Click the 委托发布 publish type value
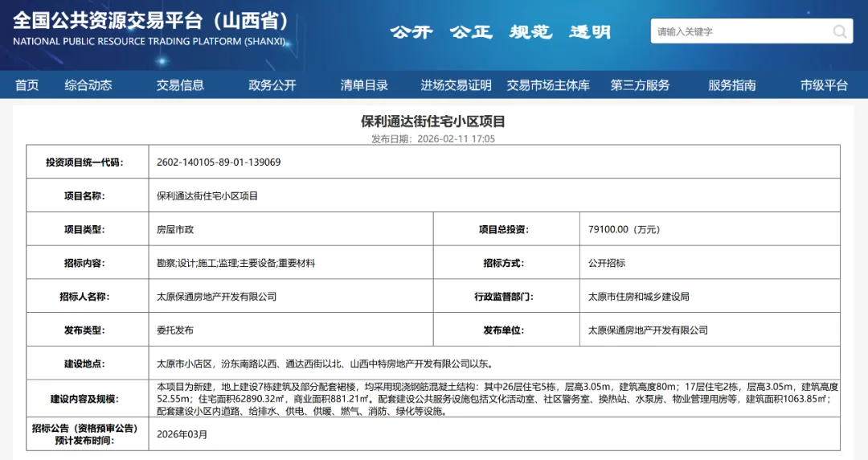Viewport: 868px width, 460px height. pos(175,330)
